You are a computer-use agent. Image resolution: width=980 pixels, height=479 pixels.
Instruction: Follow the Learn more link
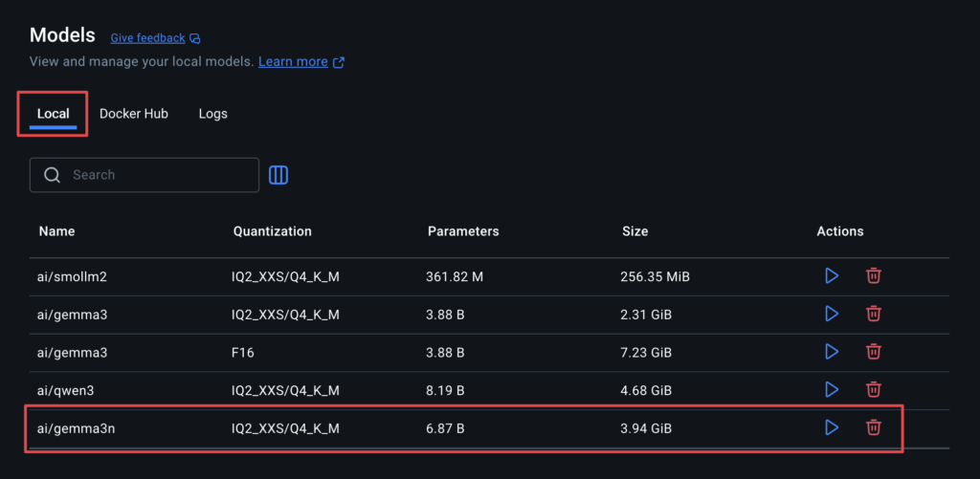click(x=293, y=62)
